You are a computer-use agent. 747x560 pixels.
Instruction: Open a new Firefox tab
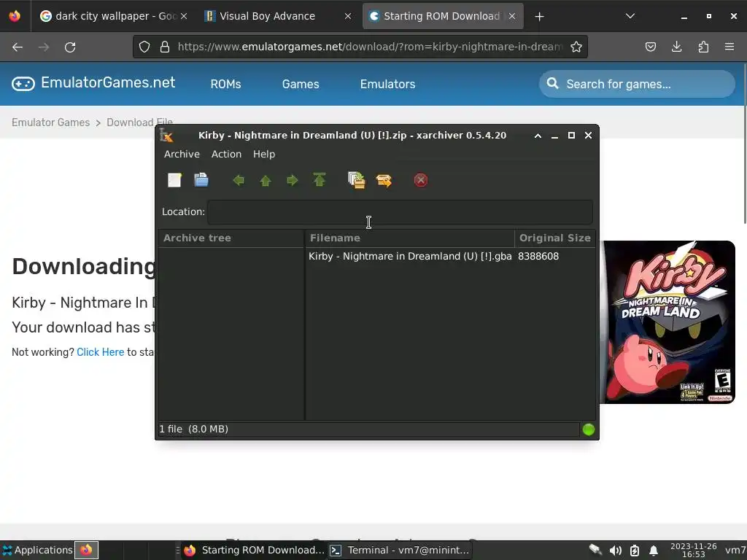(539, 17)
